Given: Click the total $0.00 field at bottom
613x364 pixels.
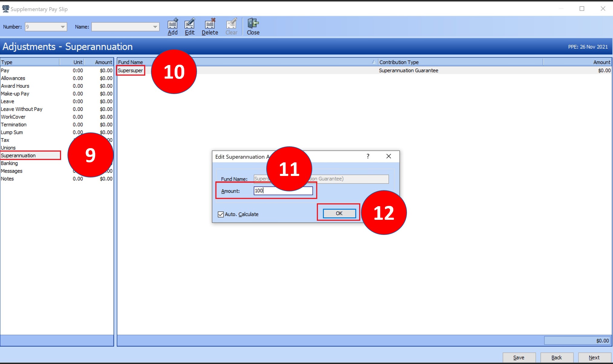Looking at the screenshot, I should tap(577, 341).
